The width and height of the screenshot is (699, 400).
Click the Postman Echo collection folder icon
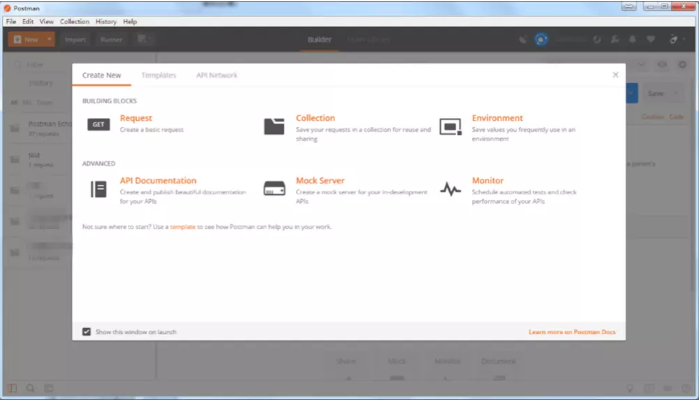[x=15, y=128]
